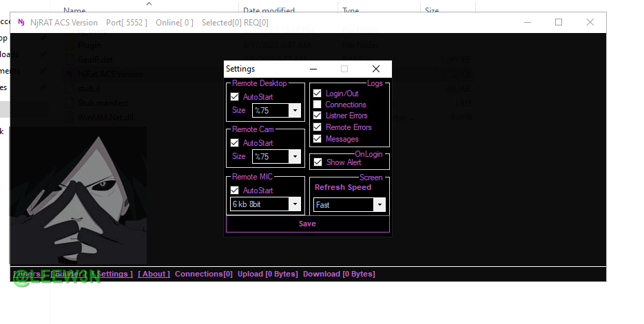The image size is (644, 324).
Task: Open the About tab in bottom bar
Action: point(154,274)
